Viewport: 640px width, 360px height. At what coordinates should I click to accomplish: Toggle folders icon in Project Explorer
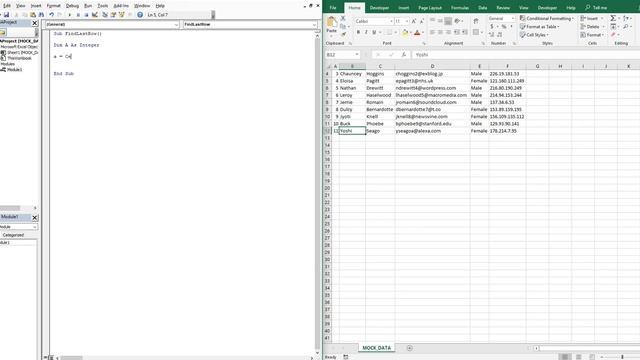[3, 32]
